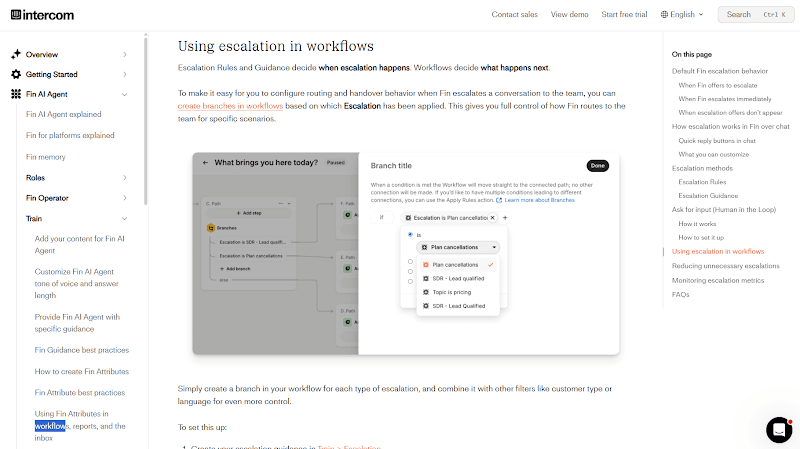Choose Plan cancellations from the list
Viewport: 800px width, 449px height.
coord(458,265)
